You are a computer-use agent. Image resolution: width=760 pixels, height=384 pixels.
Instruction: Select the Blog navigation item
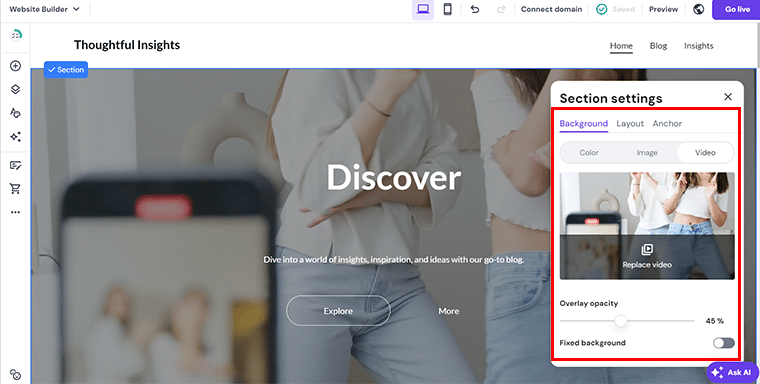point(658,46)
